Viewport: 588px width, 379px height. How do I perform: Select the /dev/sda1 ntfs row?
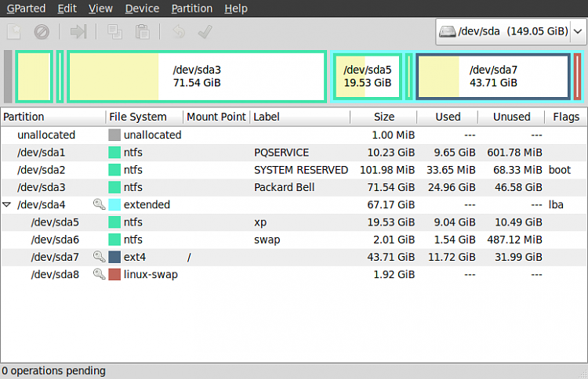pos(294,153)
